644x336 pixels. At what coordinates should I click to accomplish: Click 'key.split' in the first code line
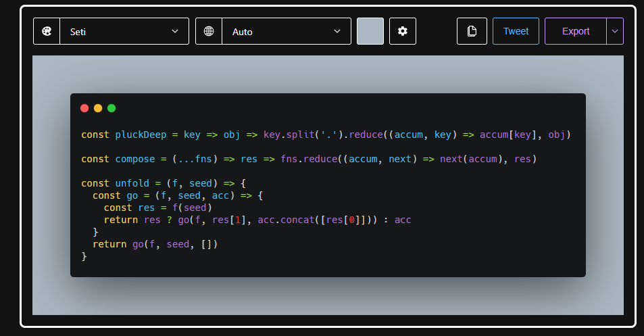coord(289,135)
